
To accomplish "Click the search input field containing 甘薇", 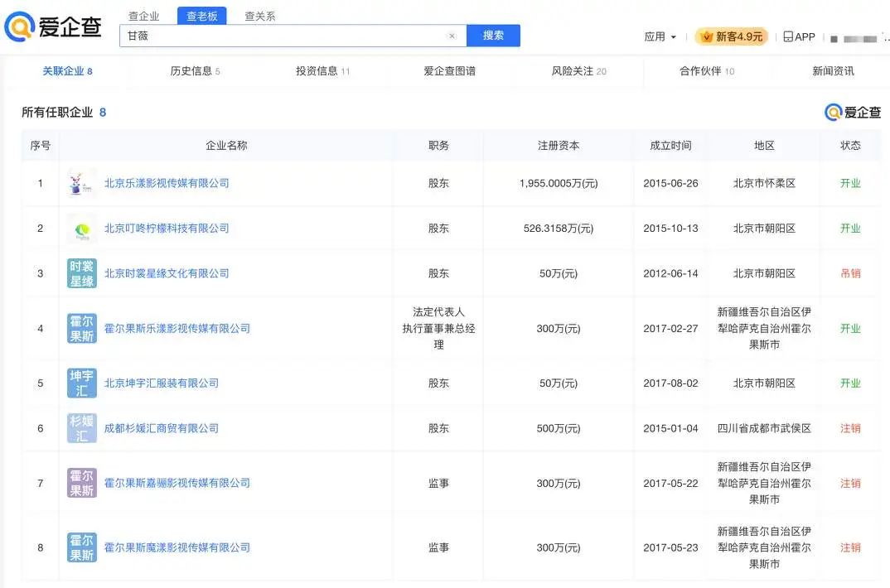I will click(282, 36).
